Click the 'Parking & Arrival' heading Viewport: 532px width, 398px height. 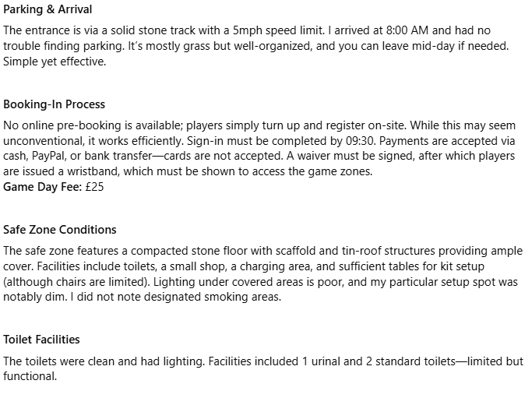48,10
